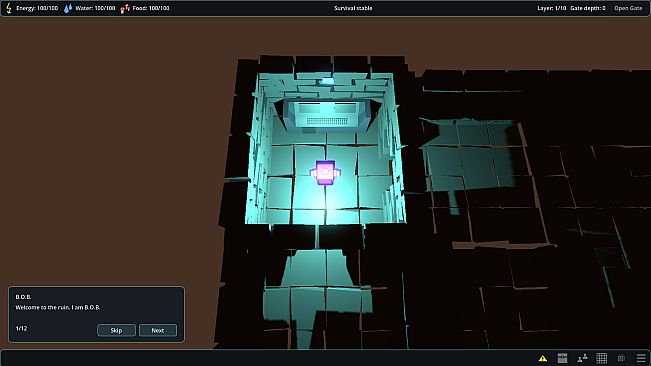
Task: Click the console machine in the room
Action: pos(327,113)
